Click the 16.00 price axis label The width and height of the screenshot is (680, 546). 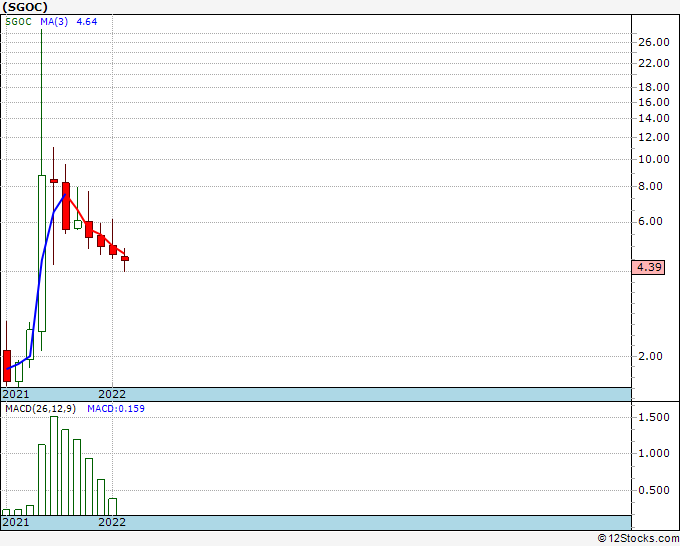[x=654, y=102]
